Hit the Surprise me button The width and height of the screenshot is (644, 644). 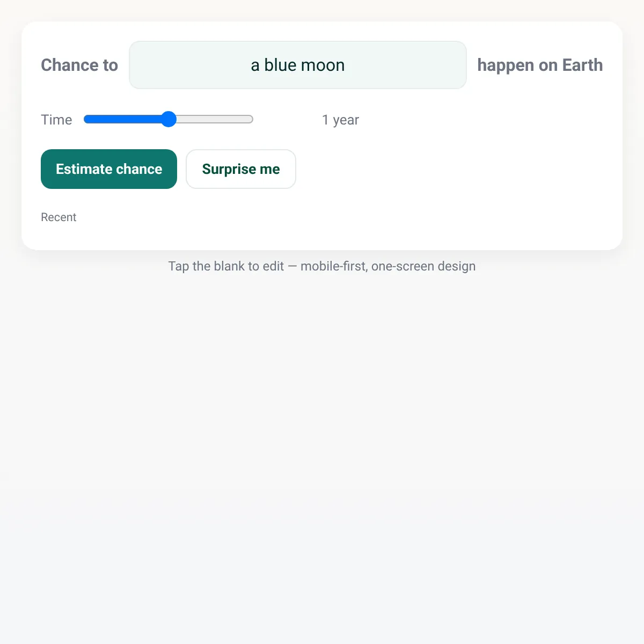(x=240, y=169)
